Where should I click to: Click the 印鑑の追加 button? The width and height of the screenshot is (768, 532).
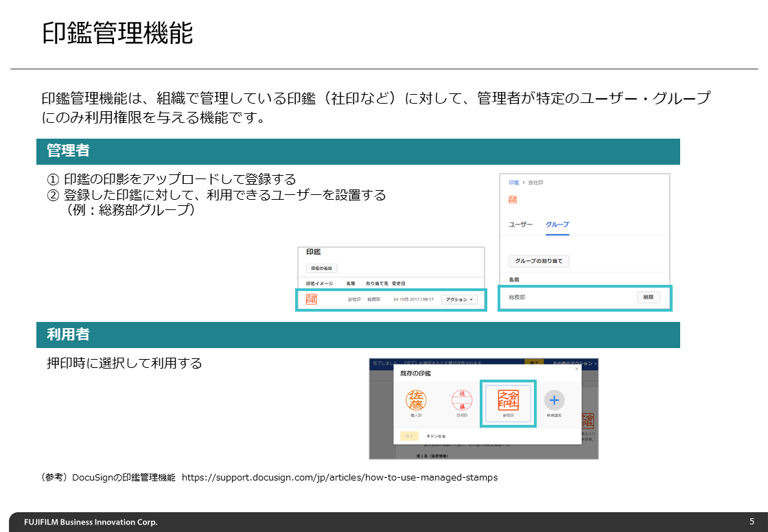click(322, 268)
